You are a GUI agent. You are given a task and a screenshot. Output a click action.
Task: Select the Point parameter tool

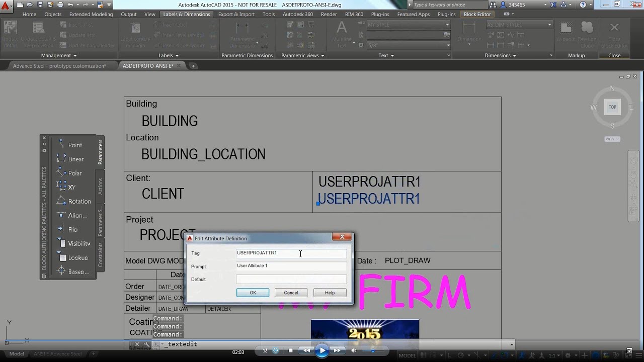click(69, 145)
